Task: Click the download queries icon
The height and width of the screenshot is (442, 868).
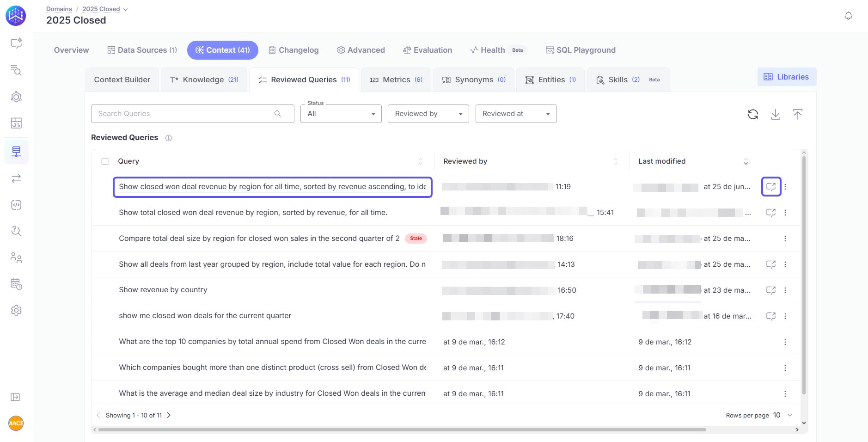Action: coord(776,114)
